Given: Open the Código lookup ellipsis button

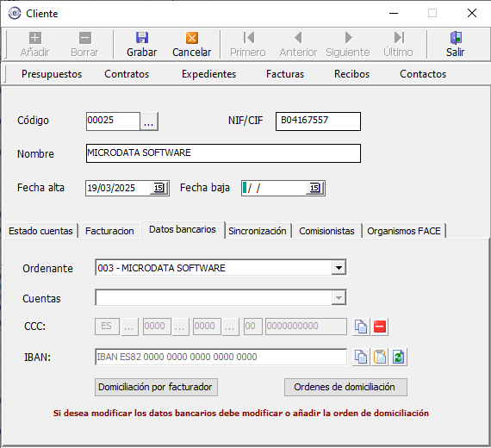Looking at the screenshot, I should pyautogui.click(x=149, y=121).
